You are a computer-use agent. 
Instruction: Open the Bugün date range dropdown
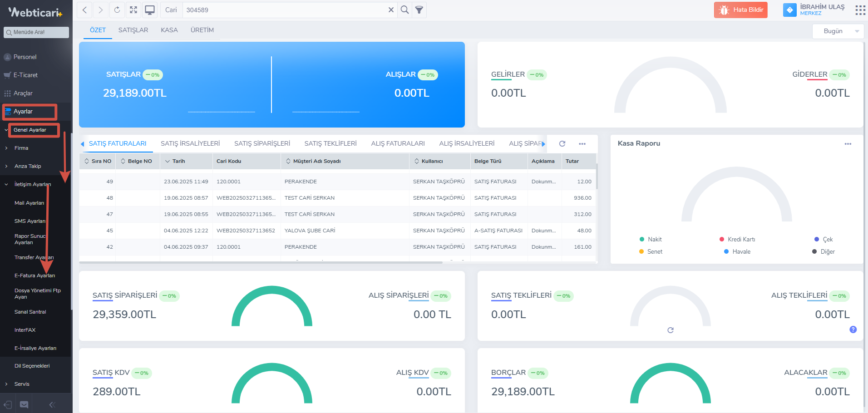pos(838,31)
